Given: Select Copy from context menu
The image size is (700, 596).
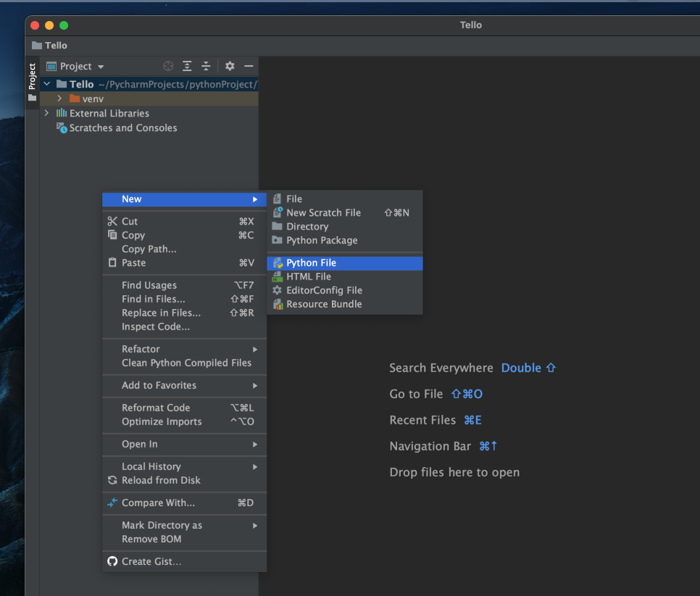Looking at the screenshot, I should point(184,235).
